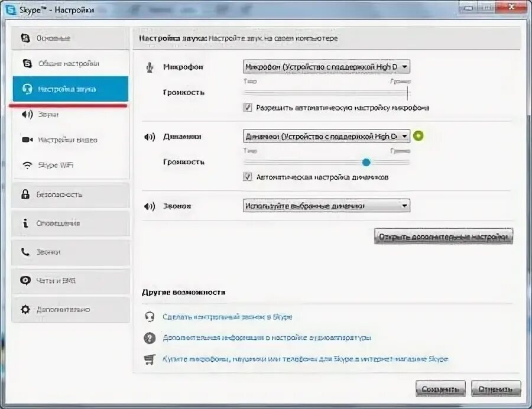
Task: Select Общие настройки in the sidebar
Action: 70,63
